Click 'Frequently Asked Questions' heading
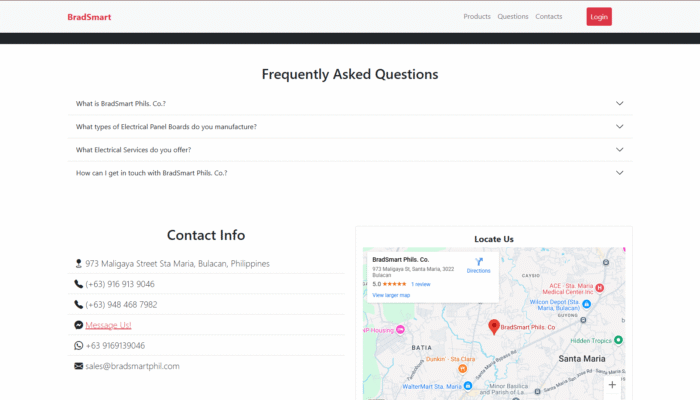This screenshot has width=700, height=400. (x=350, y=74)
